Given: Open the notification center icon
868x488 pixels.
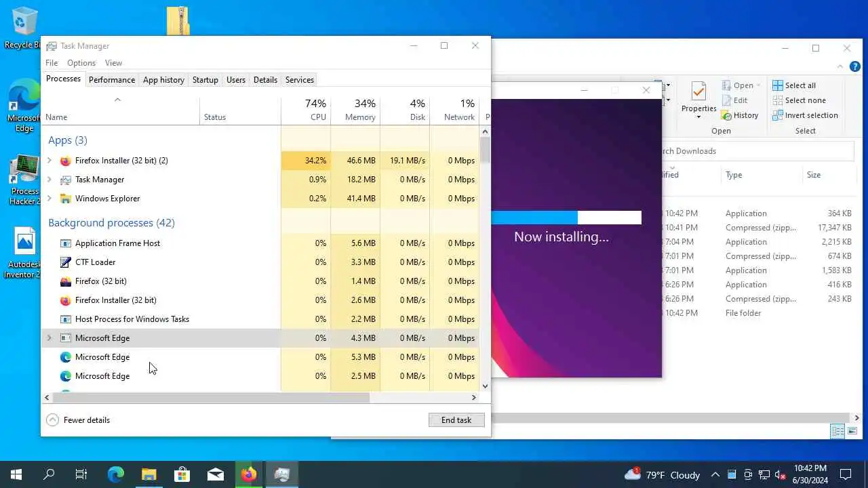Looking at the screenshot, I should click(846, 474).
